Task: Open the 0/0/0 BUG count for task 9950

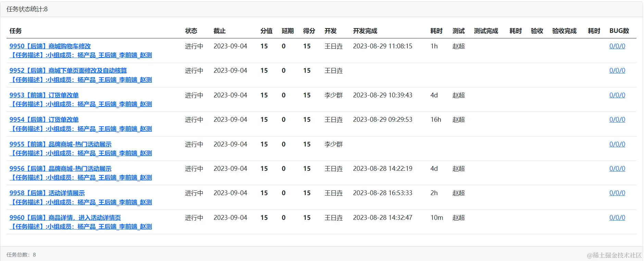Action: pos(617,46)
